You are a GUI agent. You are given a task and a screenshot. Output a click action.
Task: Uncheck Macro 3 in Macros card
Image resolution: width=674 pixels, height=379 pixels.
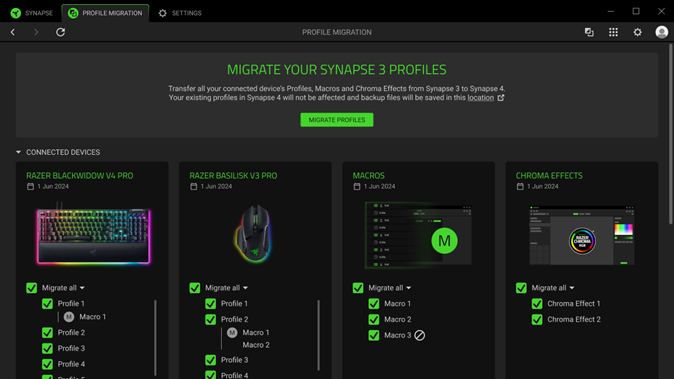coord(374,335)
